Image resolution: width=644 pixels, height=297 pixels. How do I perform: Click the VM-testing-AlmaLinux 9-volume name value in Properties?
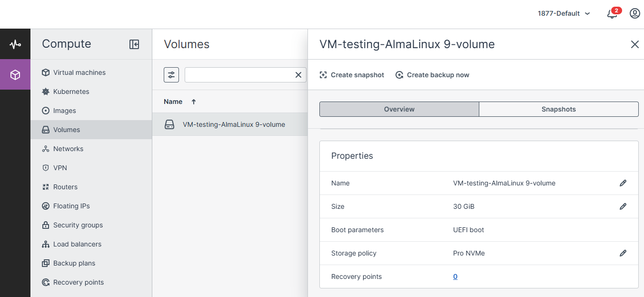(504, 183)
